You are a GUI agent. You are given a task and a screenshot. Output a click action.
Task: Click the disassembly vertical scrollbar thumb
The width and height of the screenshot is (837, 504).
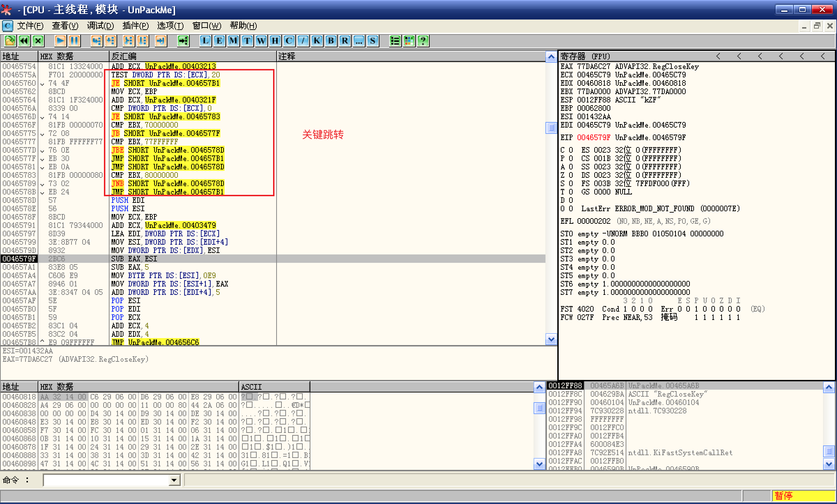(551, 128)
